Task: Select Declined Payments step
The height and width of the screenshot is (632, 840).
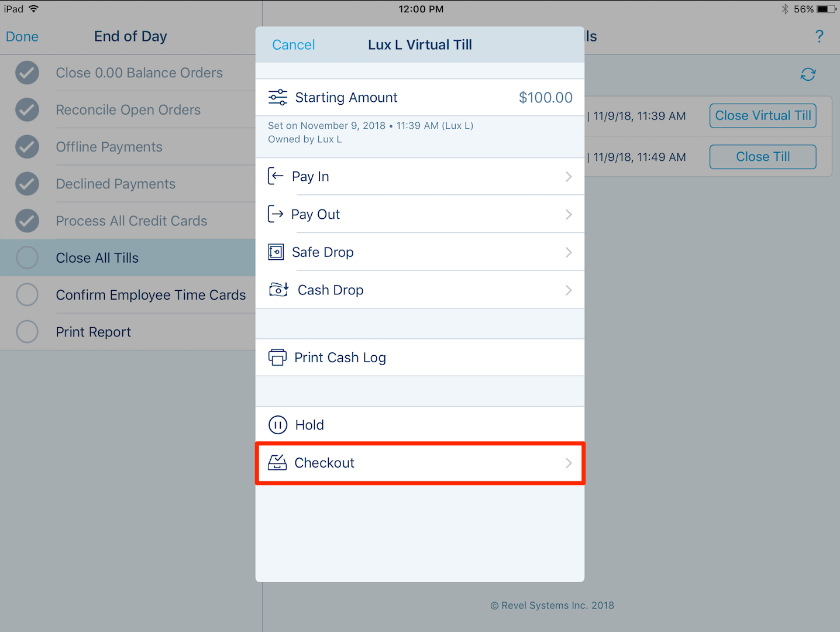Action: click(x=115, y=184)
